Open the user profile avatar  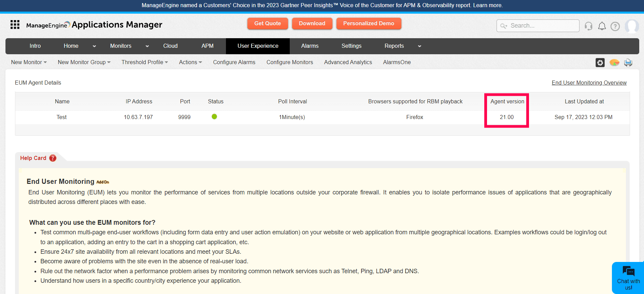(x=632, y=26)
